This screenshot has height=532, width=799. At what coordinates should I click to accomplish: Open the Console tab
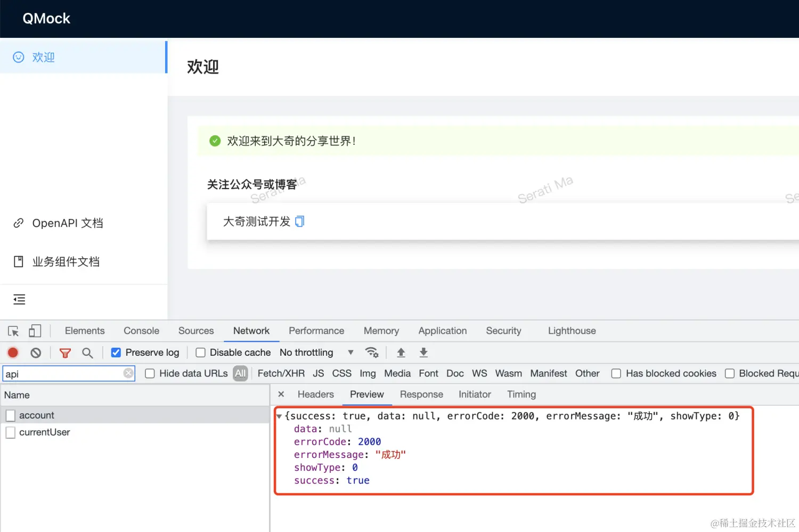[x=141, y=331]
